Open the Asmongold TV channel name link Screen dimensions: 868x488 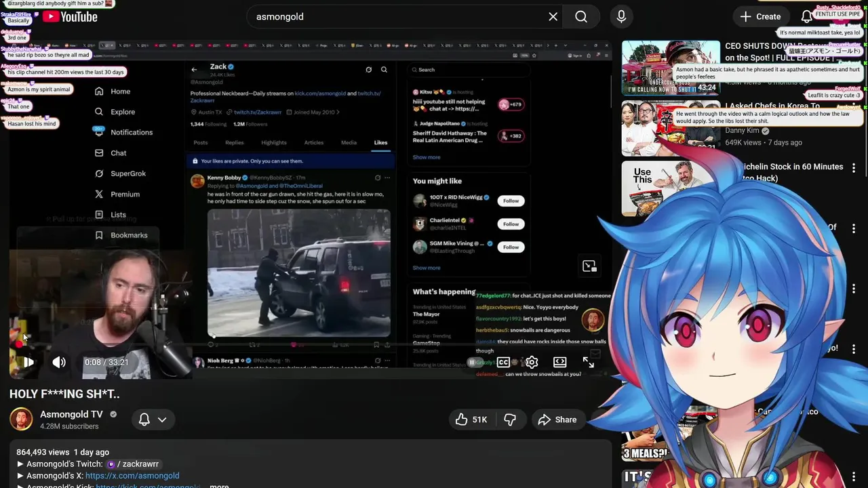(x=71, y=414)
